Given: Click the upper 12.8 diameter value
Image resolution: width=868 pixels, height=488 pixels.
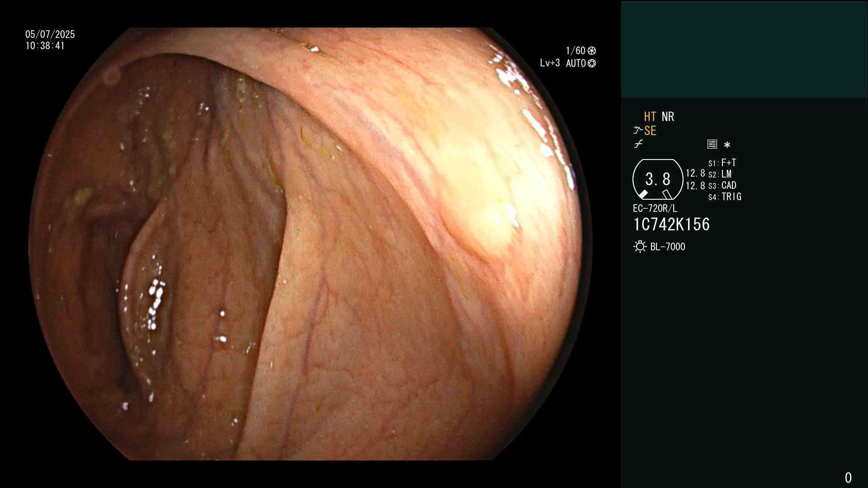Looking at the screenshot, I should click(695, 173).
